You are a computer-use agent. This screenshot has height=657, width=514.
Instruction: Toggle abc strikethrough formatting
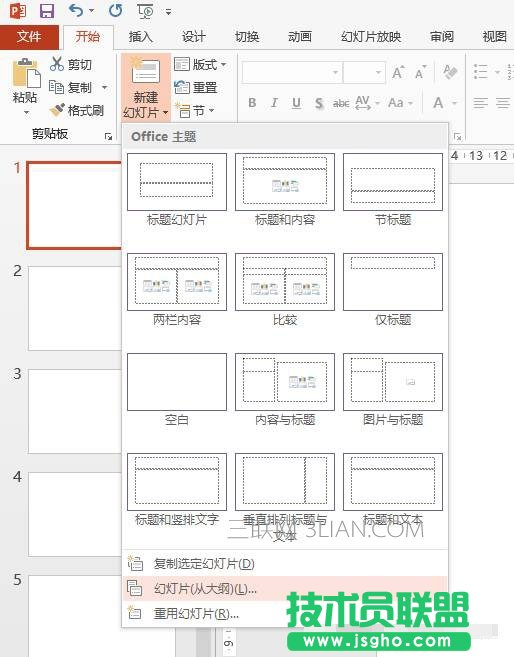(341, 103)
